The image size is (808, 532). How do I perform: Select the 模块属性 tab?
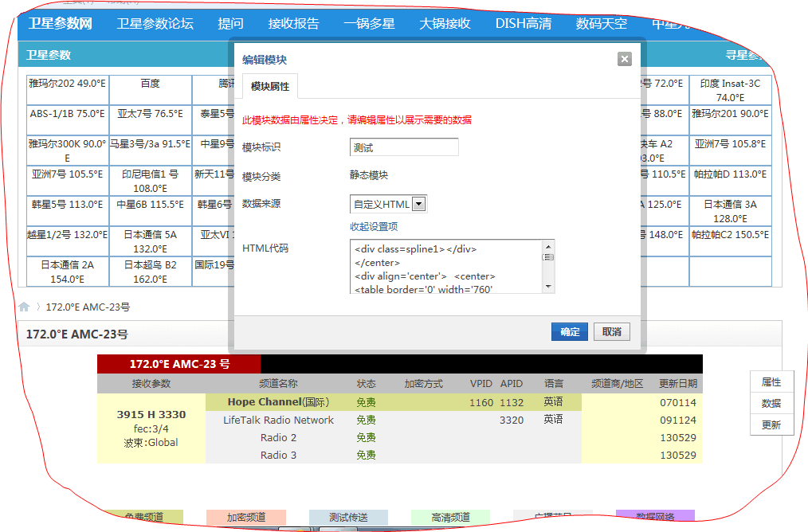click(269, 86)
